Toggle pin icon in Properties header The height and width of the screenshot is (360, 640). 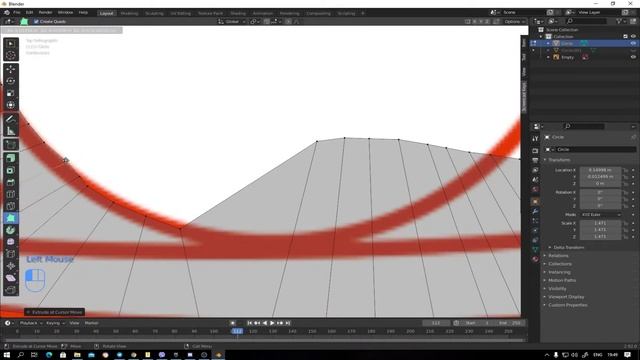pos(633,137)
